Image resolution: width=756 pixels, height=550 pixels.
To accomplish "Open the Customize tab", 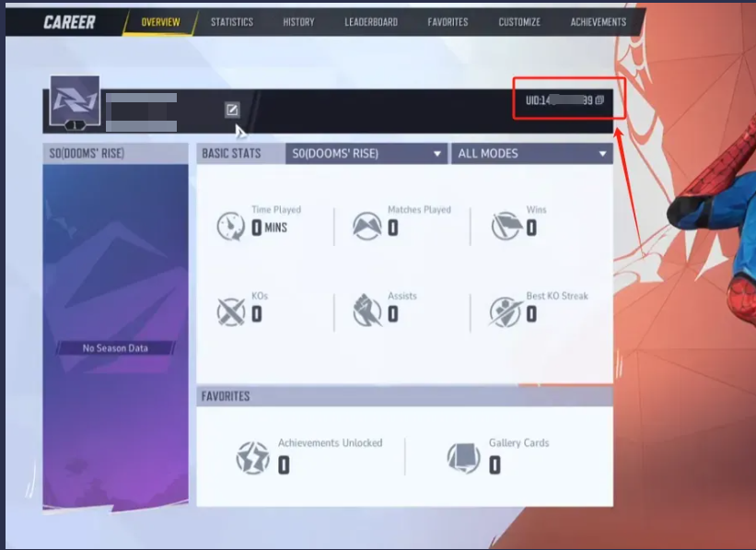I will (x=519, y=22).
